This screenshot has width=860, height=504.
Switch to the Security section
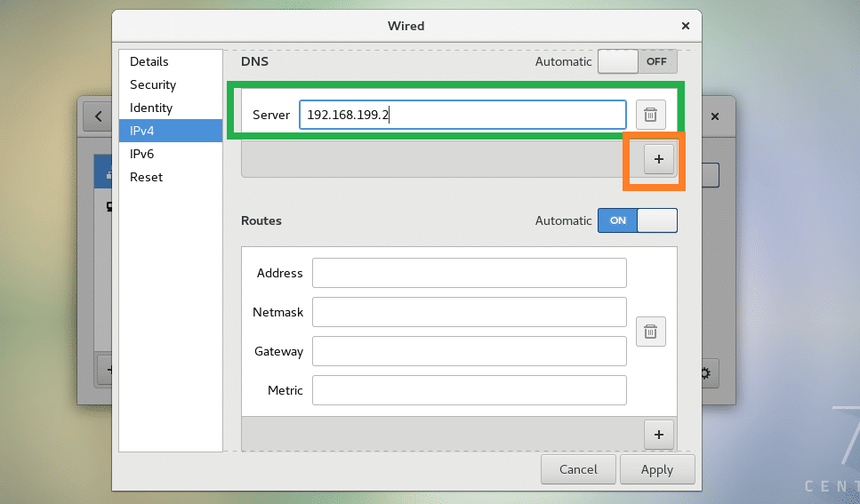click(153, 84)
